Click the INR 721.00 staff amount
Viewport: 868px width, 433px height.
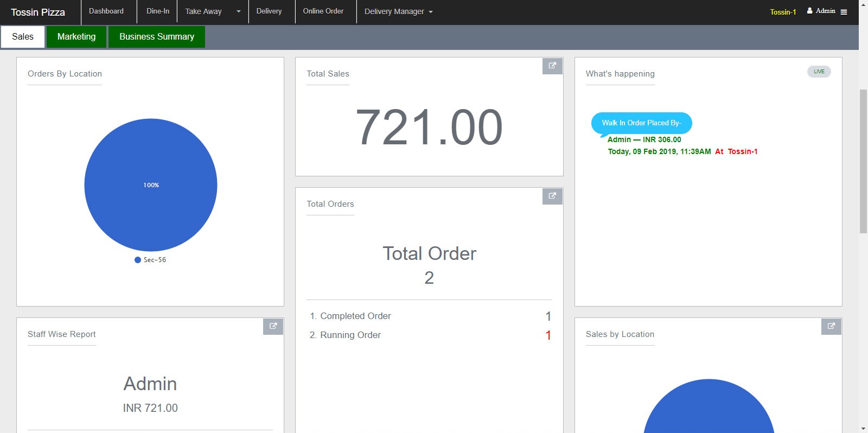pyautogui.click(x=150, y=408)
